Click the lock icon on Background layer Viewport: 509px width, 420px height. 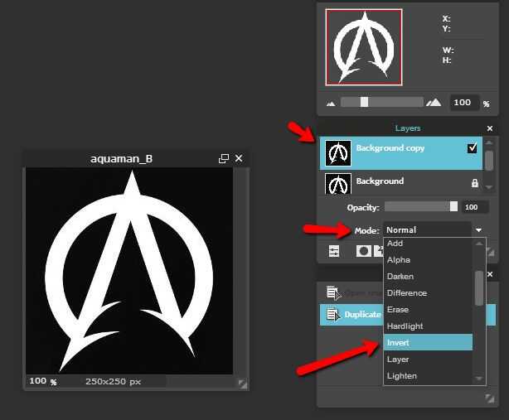coord(474,183)
